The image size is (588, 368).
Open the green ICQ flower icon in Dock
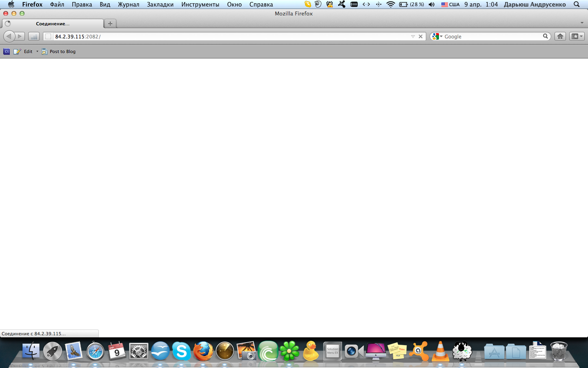click(290, 351)
